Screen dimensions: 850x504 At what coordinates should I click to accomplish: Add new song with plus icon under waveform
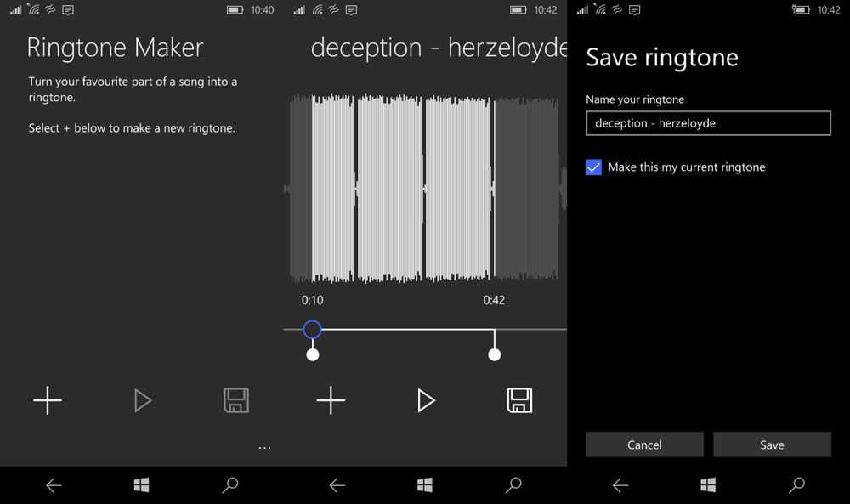(x=331, y=400)
